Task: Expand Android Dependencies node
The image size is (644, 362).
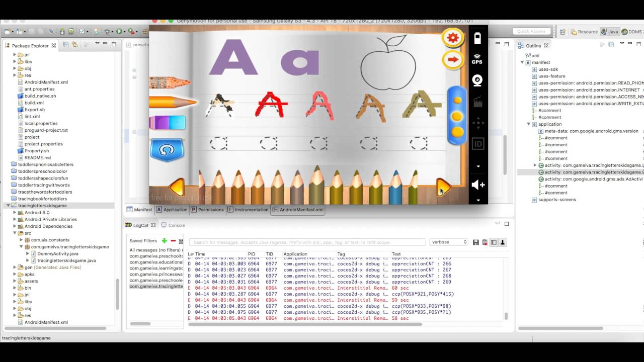Action: pos(15,226)
